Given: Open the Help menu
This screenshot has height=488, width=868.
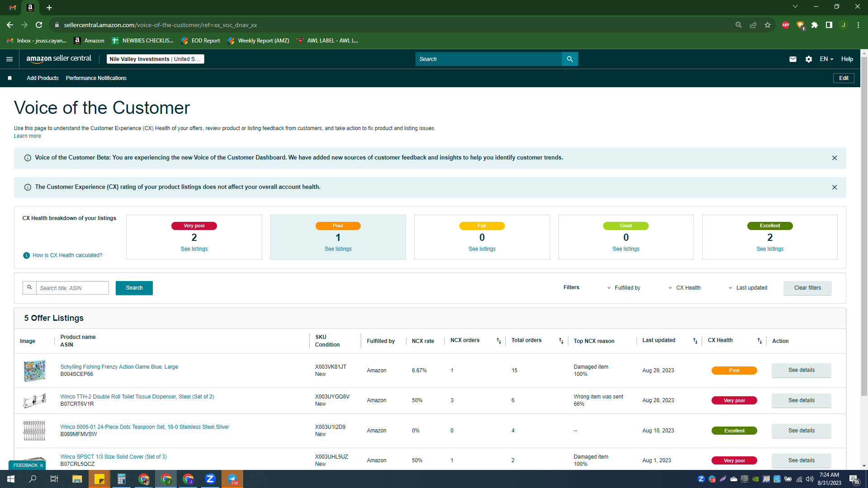Looking at the screenshot, I should [x=847, y=59].
